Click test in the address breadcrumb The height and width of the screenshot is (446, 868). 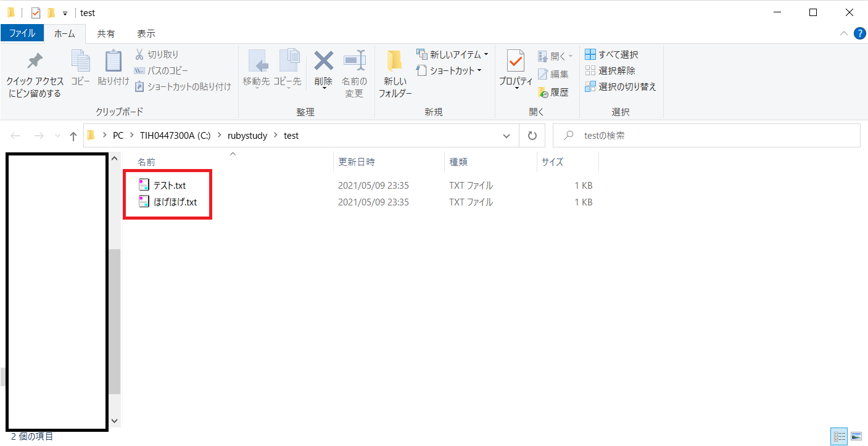tap(291, 136)
